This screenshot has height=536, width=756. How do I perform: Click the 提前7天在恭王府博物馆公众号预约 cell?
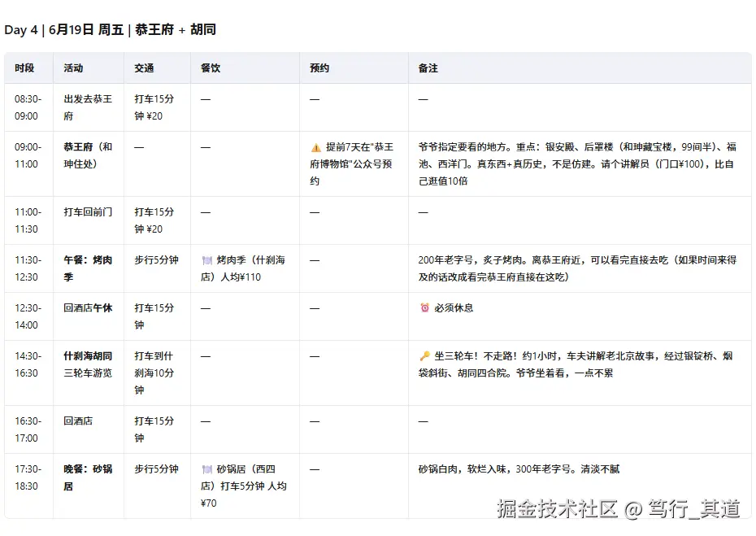coord(352,164)
